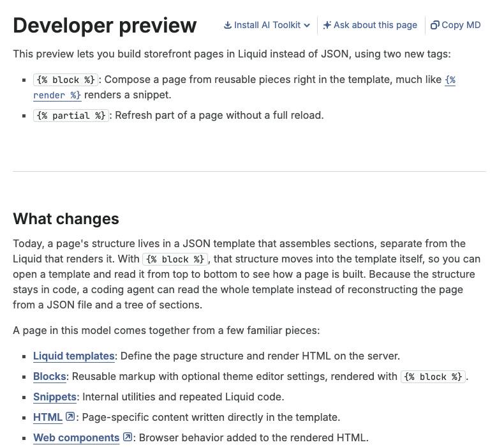Expand the Install AI Toolkit chevron
Screen dimensions: 504x447
point(307,25)
